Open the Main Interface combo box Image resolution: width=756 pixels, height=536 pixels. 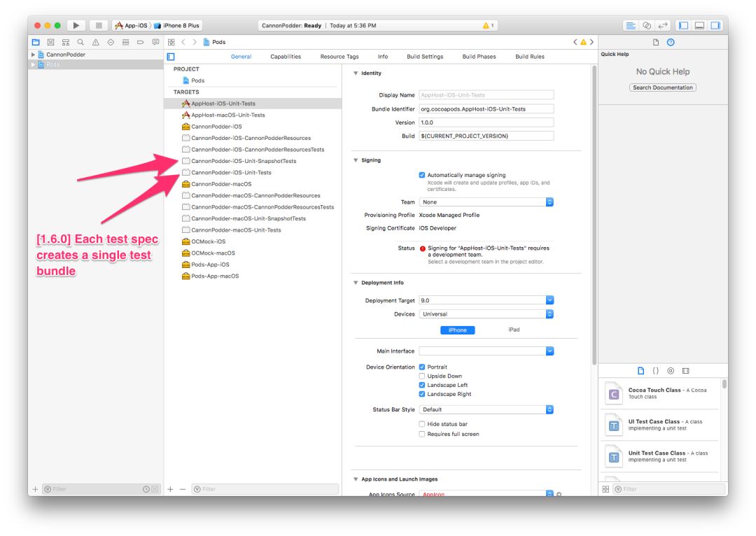tap(486, 351)
